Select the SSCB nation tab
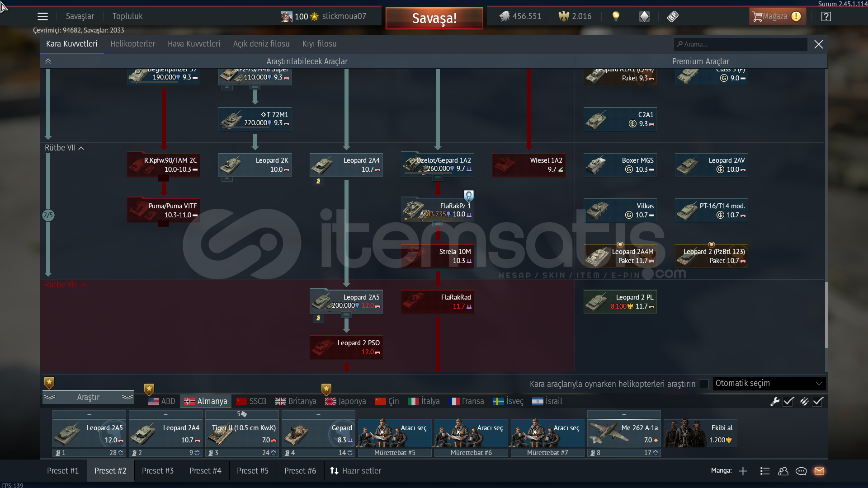The image size is (868, 488). point(251,401)
